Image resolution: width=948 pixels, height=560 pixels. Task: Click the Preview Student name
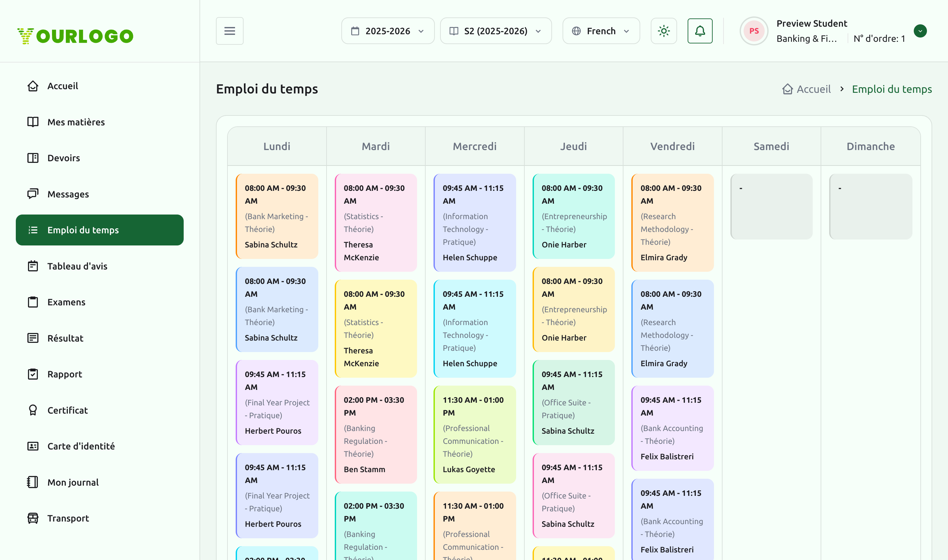[x=812, y=23]
